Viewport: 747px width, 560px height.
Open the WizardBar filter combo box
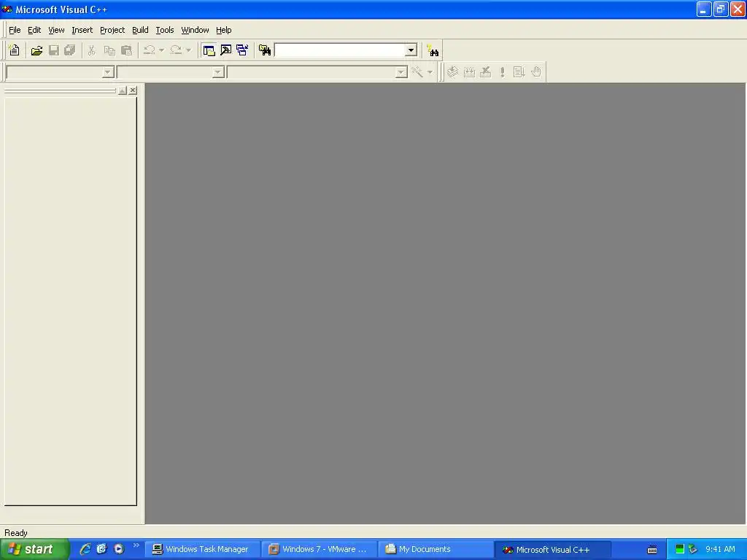171,72
